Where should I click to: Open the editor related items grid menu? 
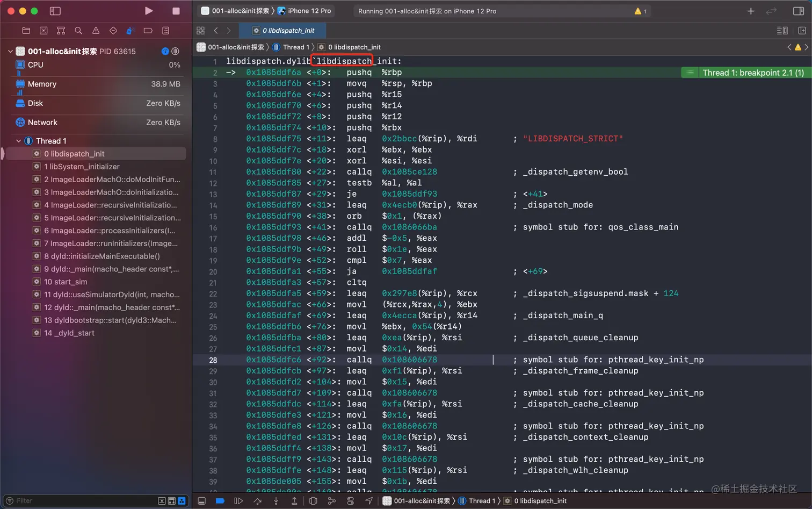[201, 31]
